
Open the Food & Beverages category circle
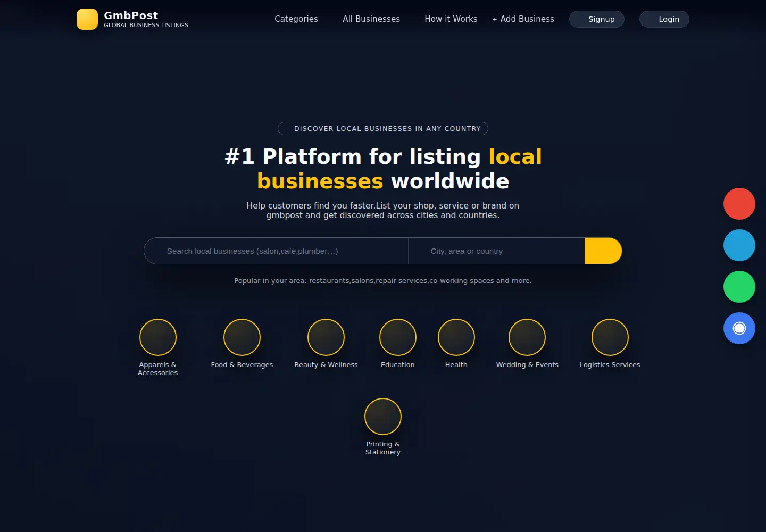(x=242, y=337)
